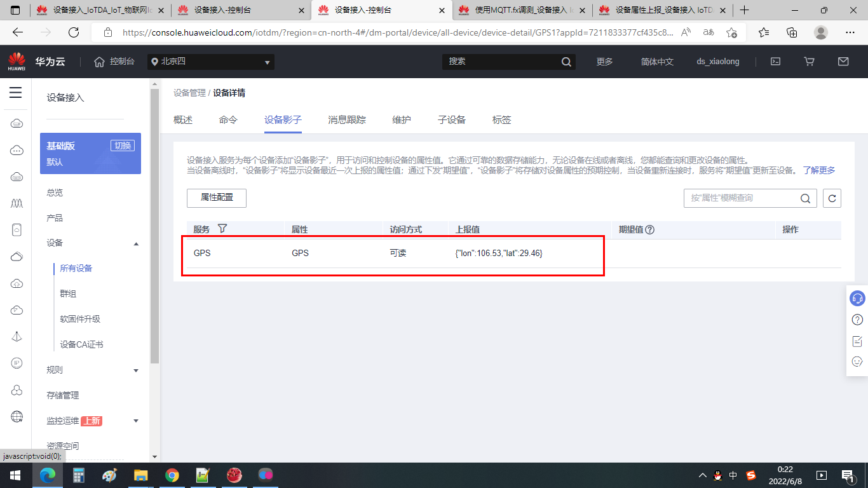Image resolution: width=868 pixels, height=488 pixels.
Task: Click the Huawei logo in console header
Action: [17, 62]
